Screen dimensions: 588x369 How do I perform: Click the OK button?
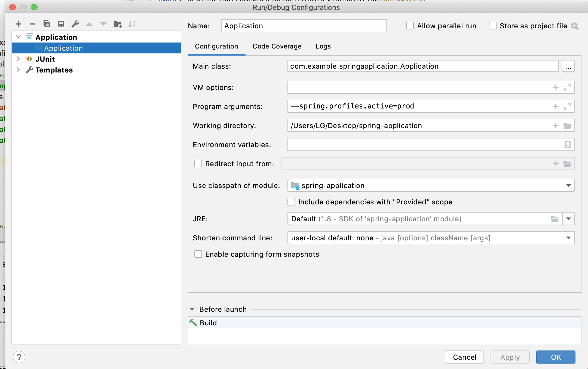(556, 357)
